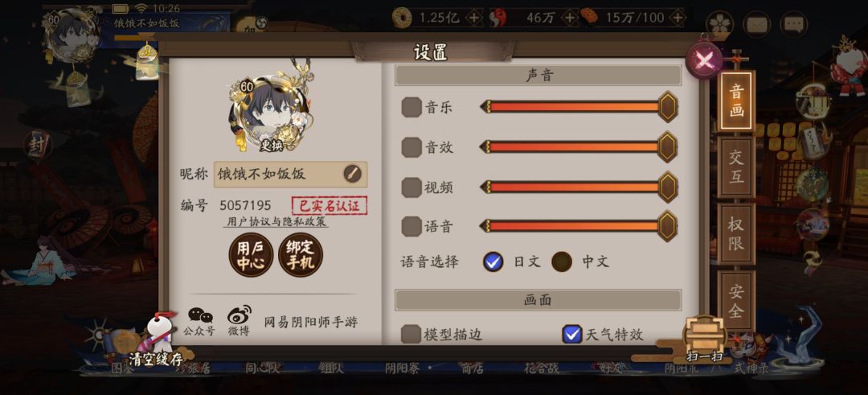Screen dimensions: 868x395
Task: Adjust the 视频 volume slider
Action: point(579,187)
